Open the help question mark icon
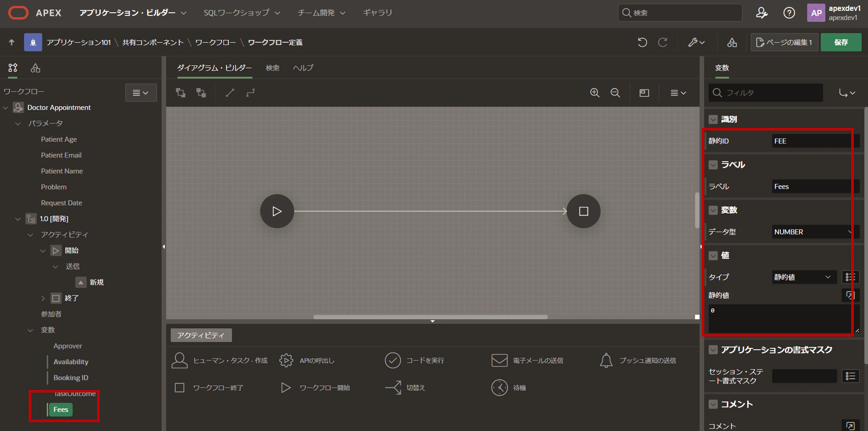The height and width of the screenshot is (431, 868). coord(789,13)
